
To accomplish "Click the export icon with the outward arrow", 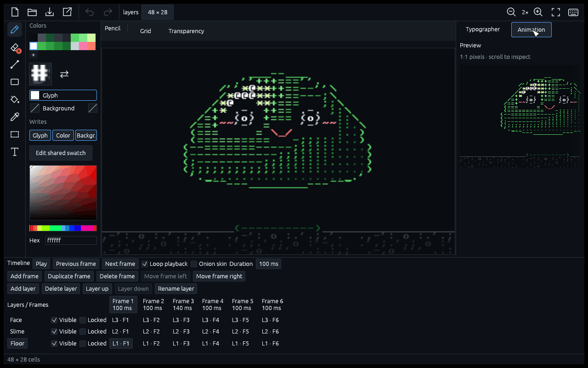I will click(x=67, y=12).
